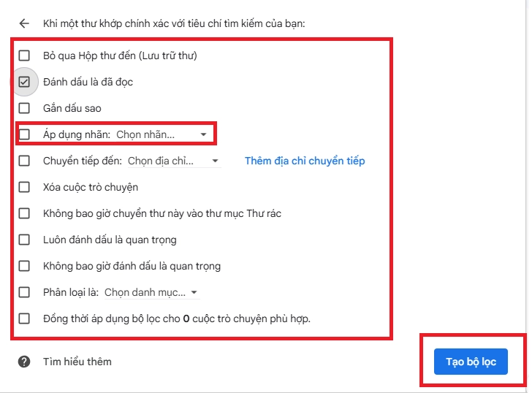Open the 'Tìm hiểu thêm' help link
The image size is (532, 393).
77,362
